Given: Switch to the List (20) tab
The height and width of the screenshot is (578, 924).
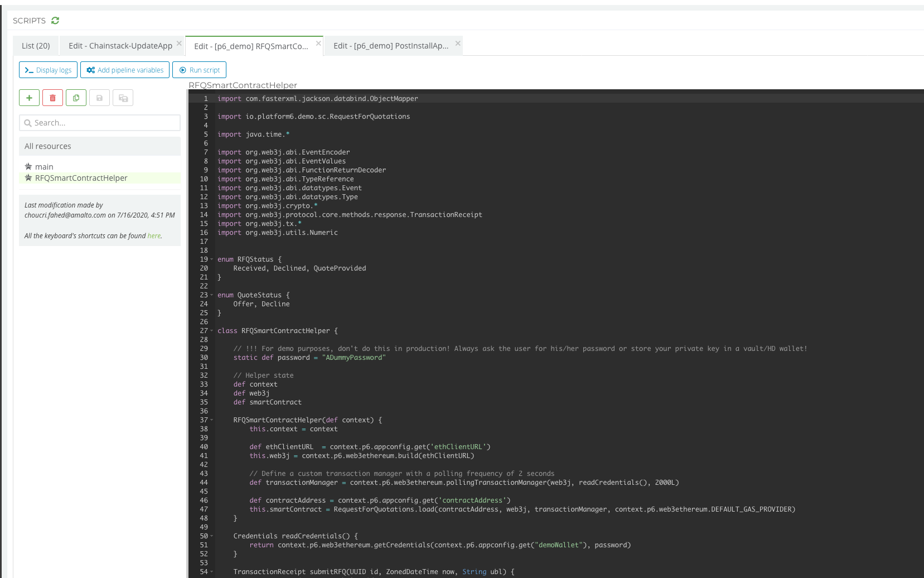Looking at the screenshot, I should click(36, 46).
